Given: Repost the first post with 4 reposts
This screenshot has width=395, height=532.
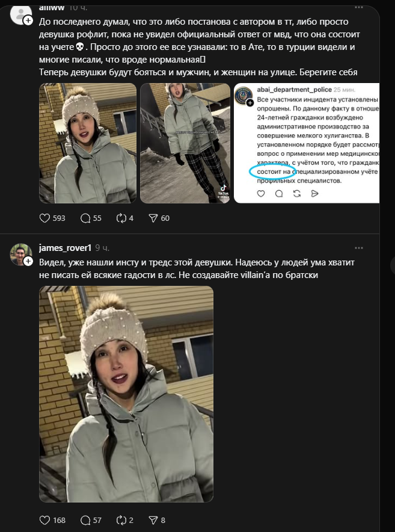Looking at the screenshot, I should click(120, 218).
